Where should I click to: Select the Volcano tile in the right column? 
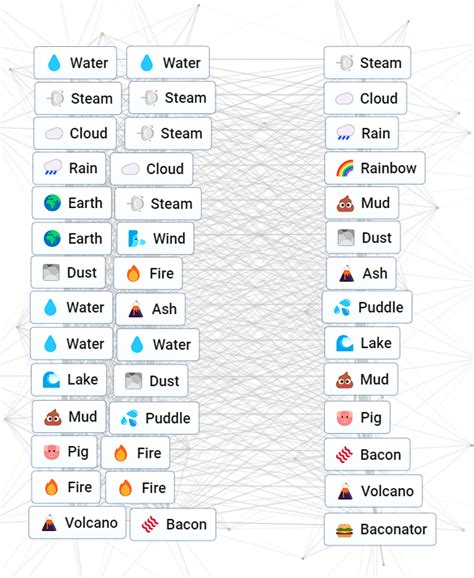373,491
